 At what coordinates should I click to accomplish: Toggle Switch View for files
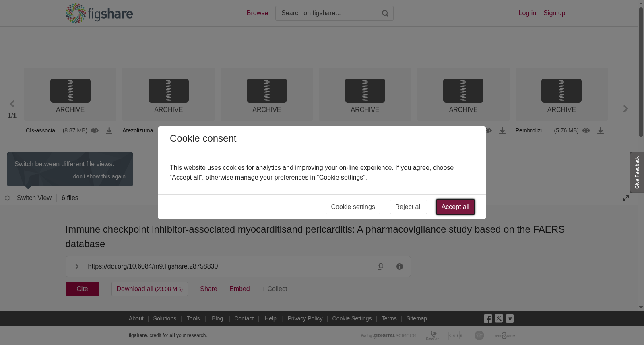tap(28, 198)
